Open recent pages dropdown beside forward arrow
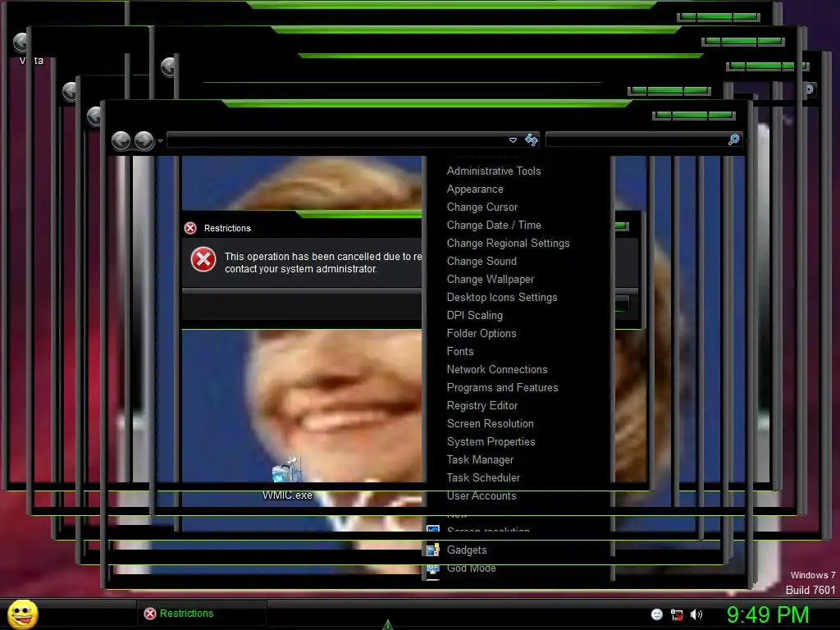The height and width of the screenshot is (630, 840). point(160,141)
